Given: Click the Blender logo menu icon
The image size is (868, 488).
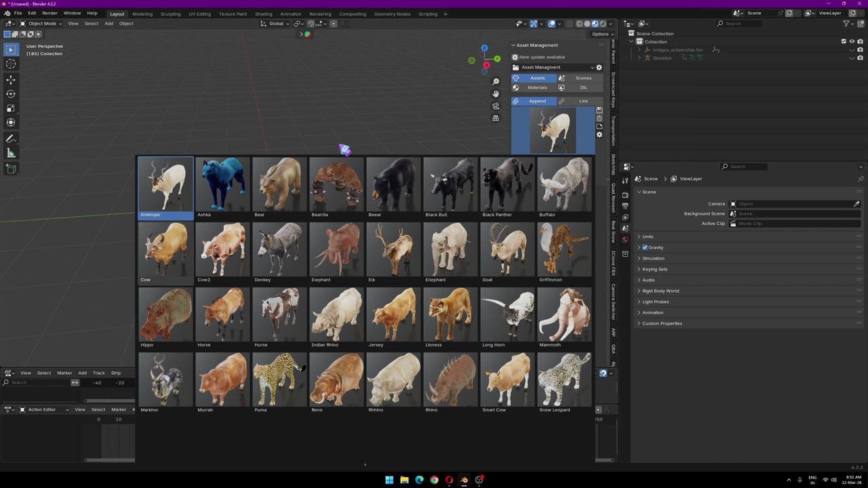Looking at the screenshot, I should (x=7, y=13).
